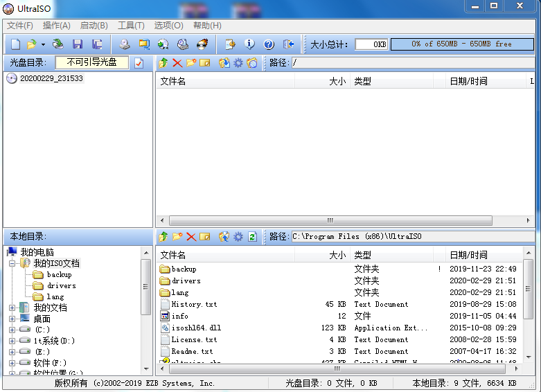Show image info with the blue 'i' icon

coord(249,44)
